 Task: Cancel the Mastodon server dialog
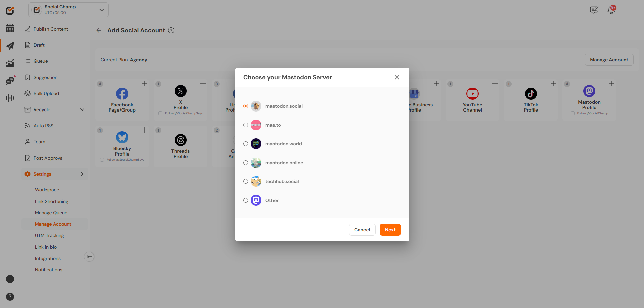point(362,230)
